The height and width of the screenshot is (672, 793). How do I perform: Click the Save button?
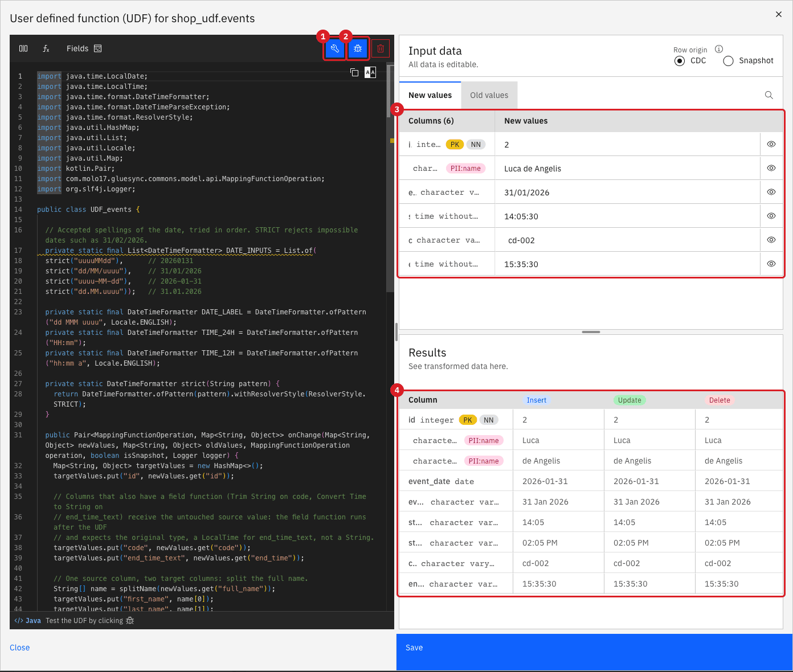pos(594,652)
